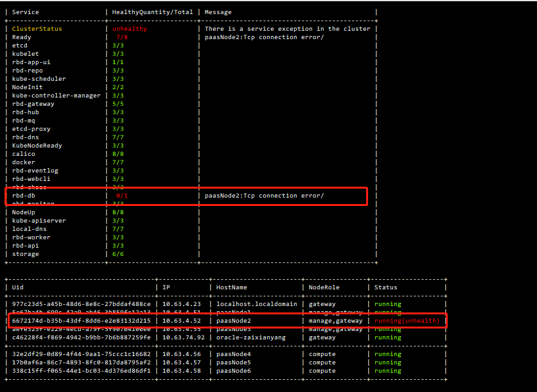Select the etcd-proxy service name

pos(31,129)
